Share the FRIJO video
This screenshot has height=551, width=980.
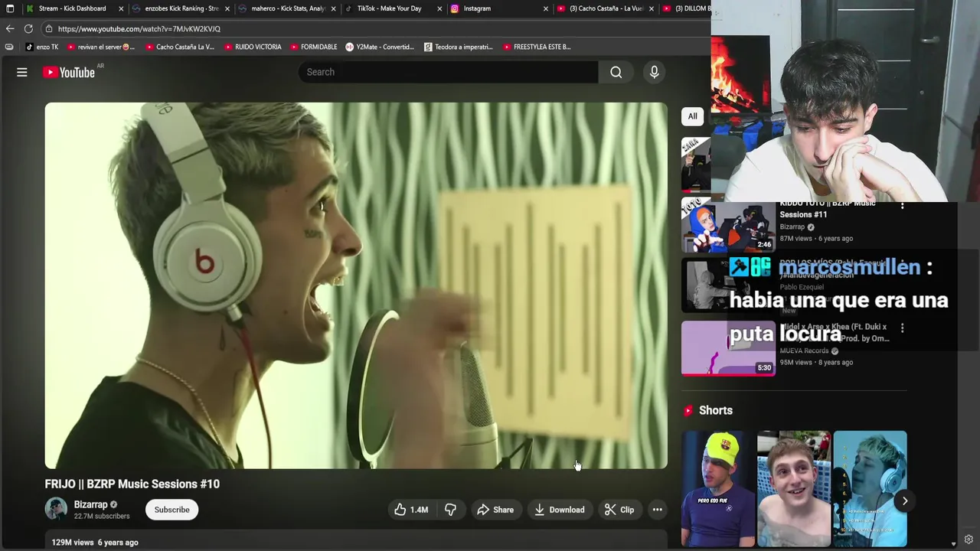click(x=495, y=510)
